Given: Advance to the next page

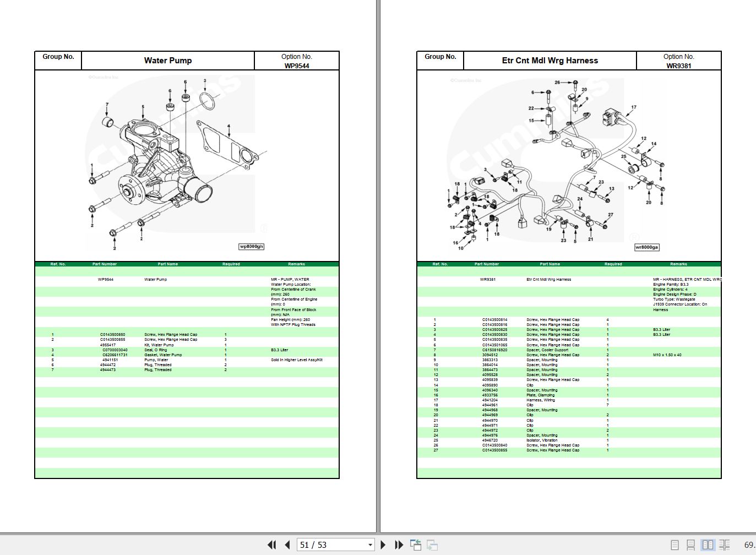Looking at the screenshot, I should coord(383,545).
